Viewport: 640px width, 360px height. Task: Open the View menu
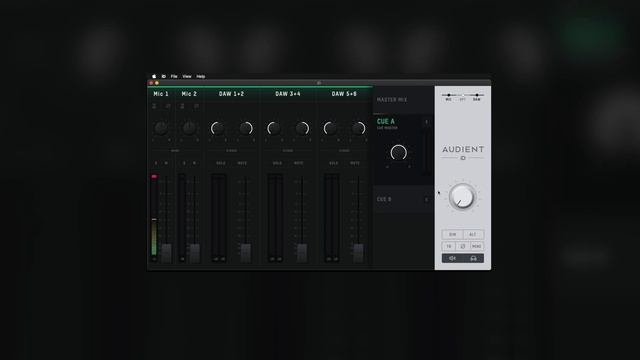pos(187,76)
